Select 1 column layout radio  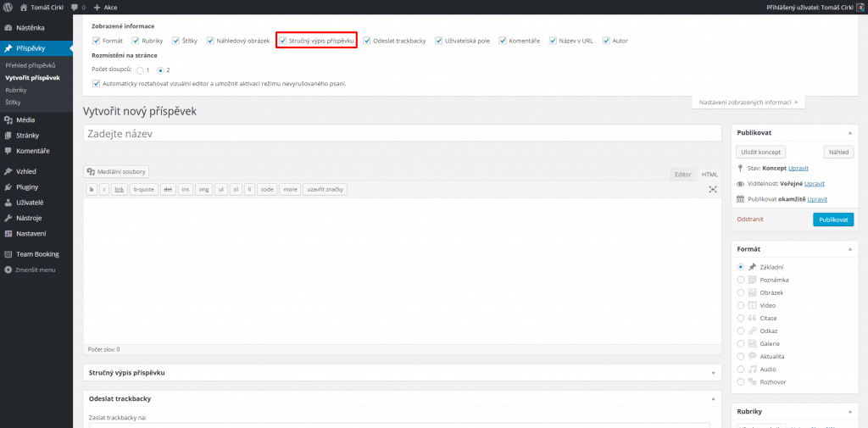click(140, 70)
